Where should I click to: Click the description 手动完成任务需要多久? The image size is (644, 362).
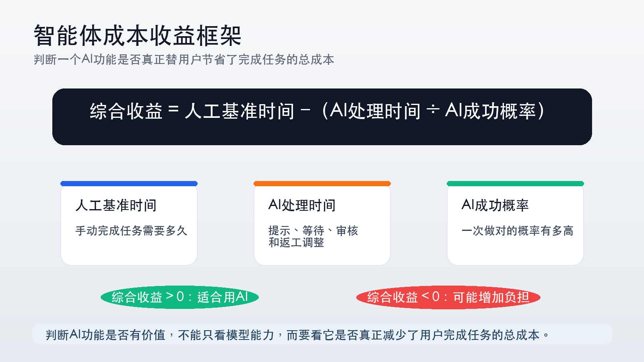point(131,231)
